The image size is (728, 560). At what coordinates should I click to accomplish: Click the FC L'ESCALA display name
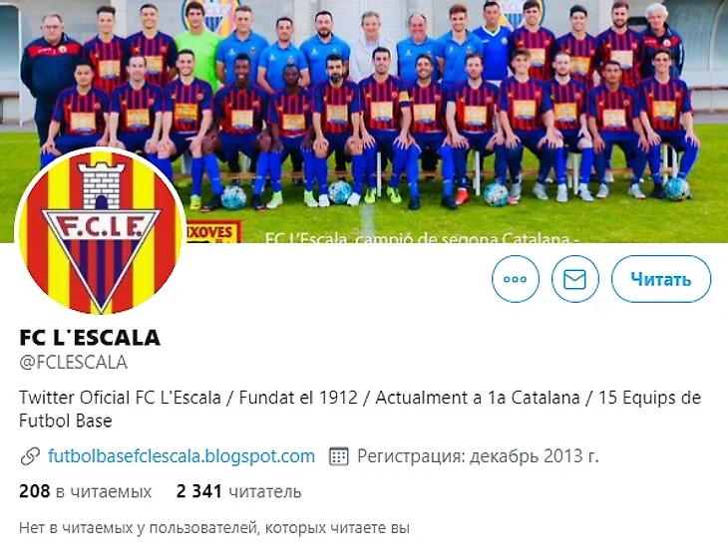90,338
